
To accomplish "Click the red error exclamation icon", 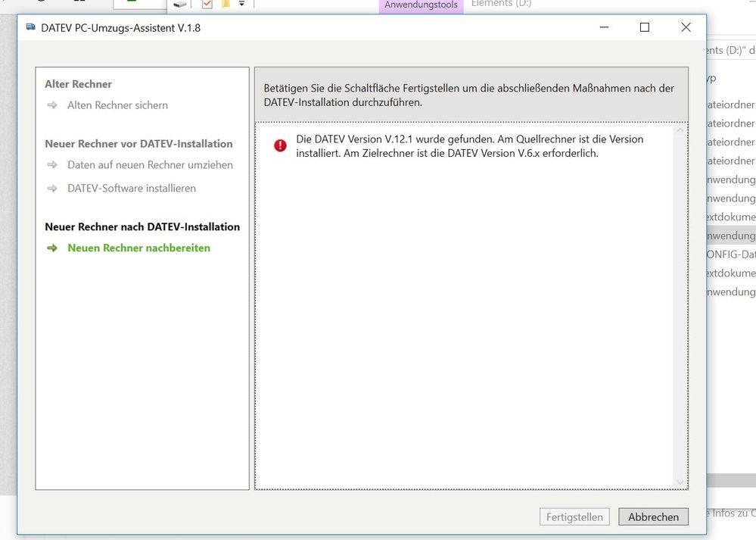I will tap(280, 145).
